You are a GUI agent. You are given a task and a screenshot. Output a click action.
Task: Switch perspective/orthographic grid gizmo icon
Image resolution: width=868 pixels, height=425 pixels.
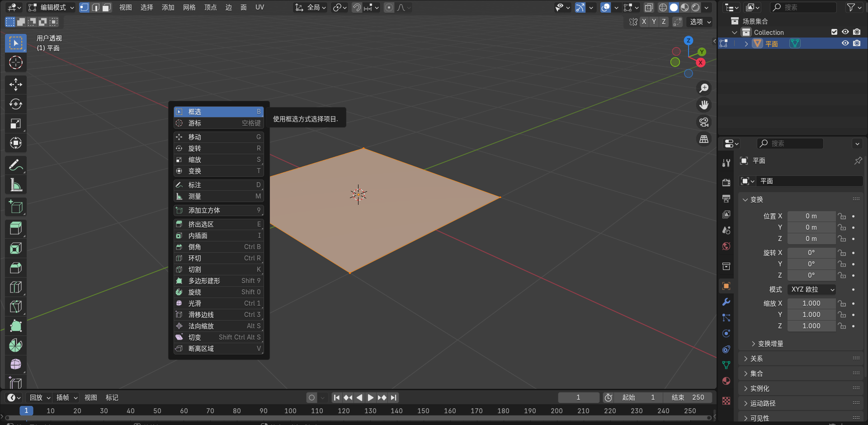[x=704, y=139]
